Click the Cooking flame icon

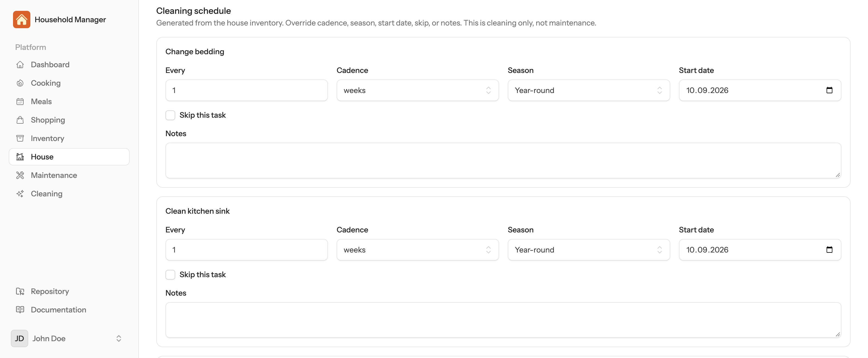coord(20,83)
